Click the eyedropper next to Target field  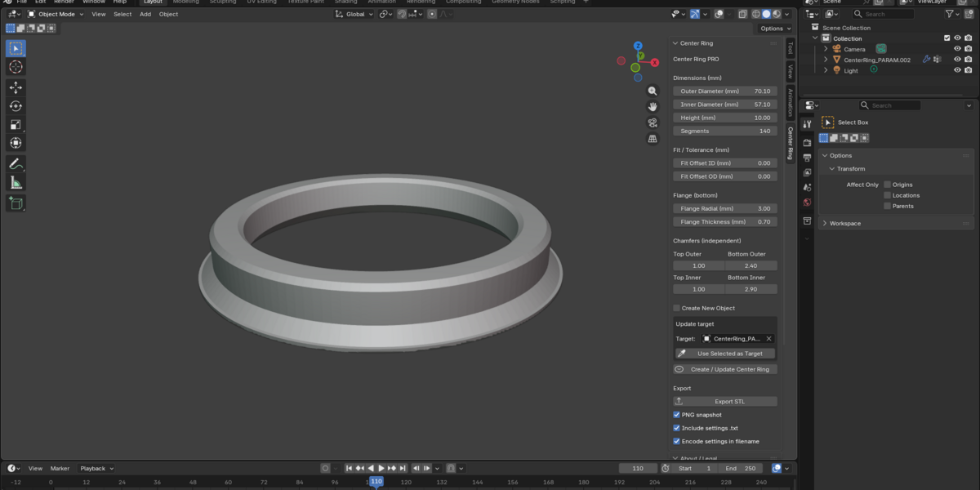682,354
